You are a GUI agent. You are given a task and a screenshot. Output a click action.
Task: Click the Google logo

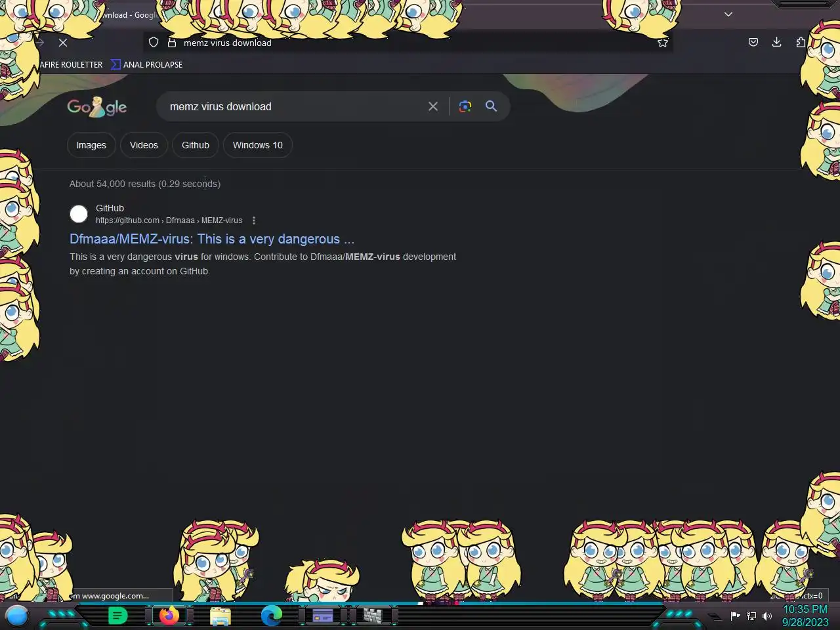(x=97, y=107)
